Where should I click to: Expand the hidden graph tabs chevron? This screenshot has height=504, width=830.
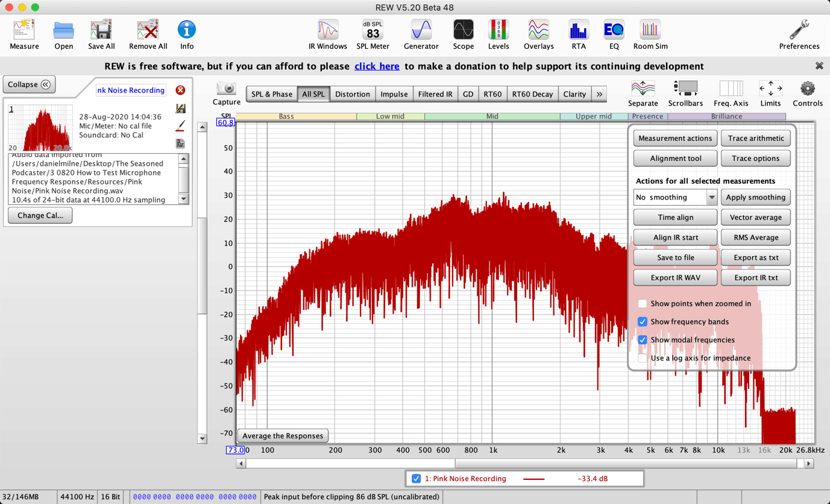click(599, 94)
